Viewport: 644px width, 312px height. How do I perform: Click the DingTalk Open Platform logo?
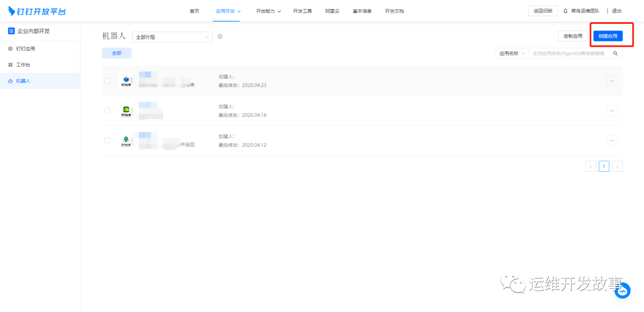[37, 11]
